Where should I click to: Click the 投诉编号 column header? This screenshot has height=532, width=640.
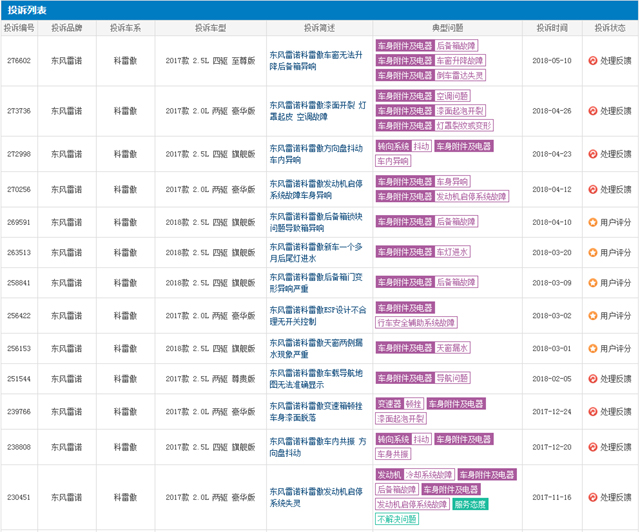(19, 28)
